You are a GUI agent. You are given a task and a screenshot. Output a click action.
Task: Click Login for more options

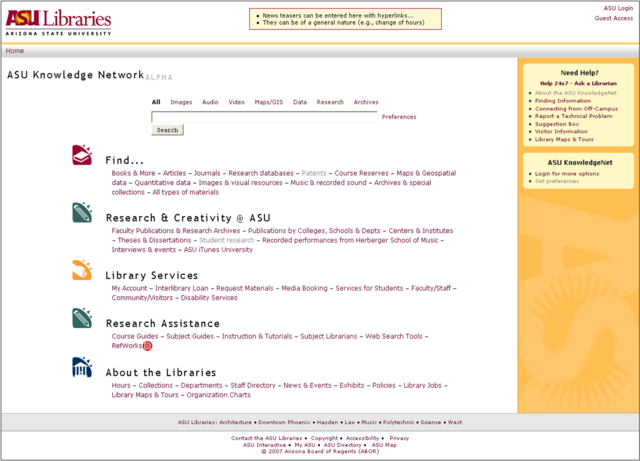point(567,174)
